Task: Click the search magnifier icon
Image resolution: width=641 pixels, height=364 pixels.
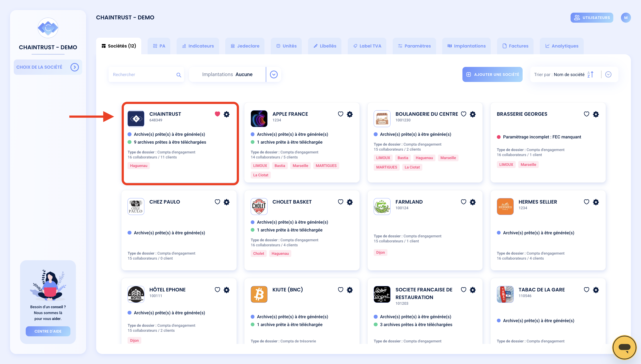Action: 179,75
